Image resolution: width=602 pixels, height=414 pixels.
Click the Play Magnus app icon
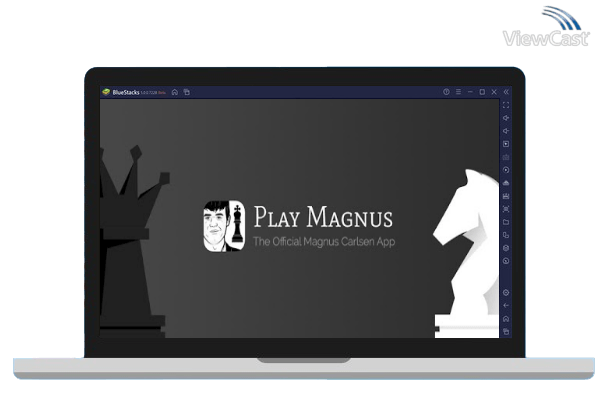224,226
